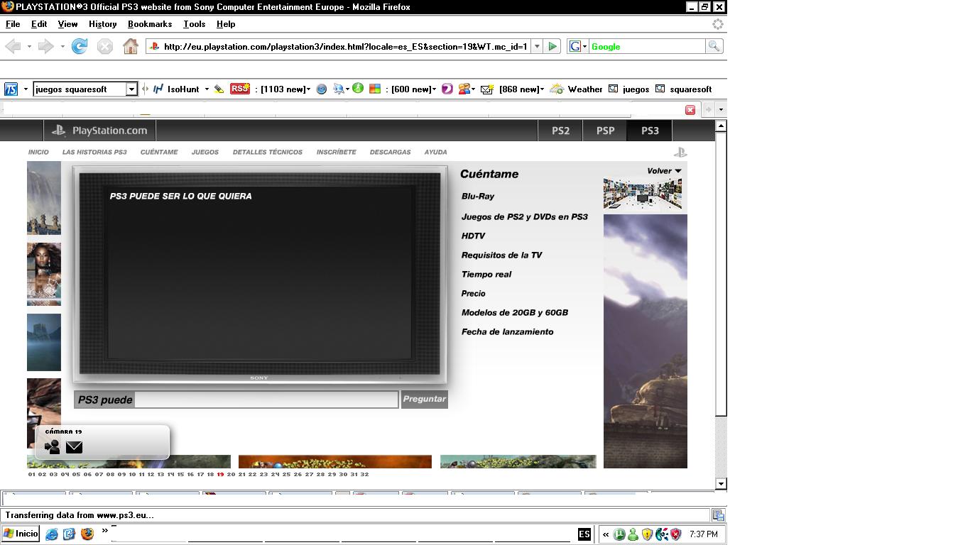The width and height of the screenshot is (980, 545).
Task: Expand the IsoHunt toolbar dropdown arrow
Action: [x=207, y=89]
